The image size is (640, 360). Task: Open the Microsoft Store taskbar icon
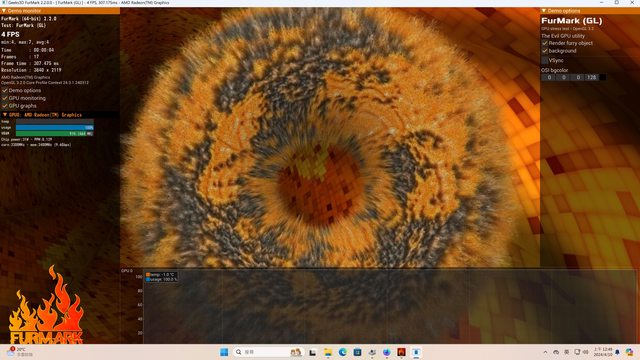357,352
